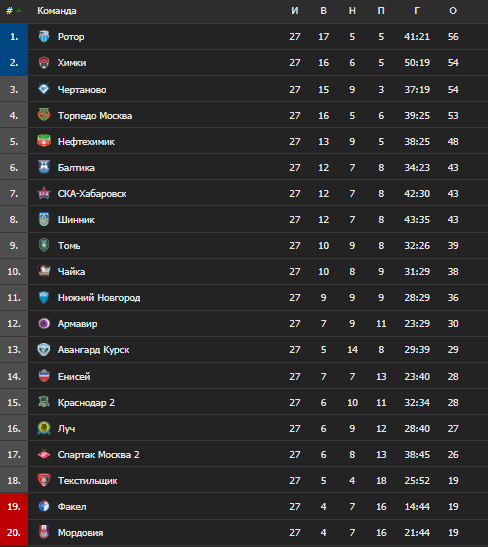The width and height of the screenshot is (488, 547).
Task: Open the Авангард Курск team link
Action: pos(93,350)
